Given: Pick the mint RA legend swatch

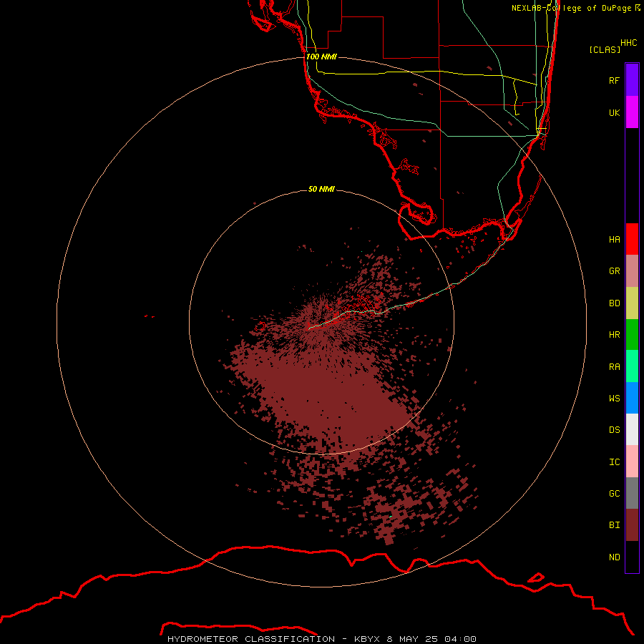Looking at the screenshot, I should [632, 366].
